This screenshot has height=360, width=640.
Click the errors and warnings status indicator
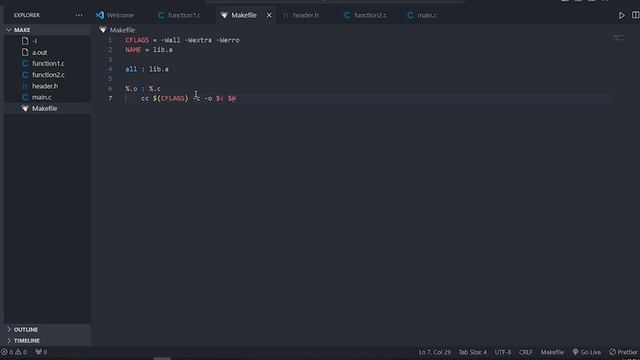tap(14, 352)
